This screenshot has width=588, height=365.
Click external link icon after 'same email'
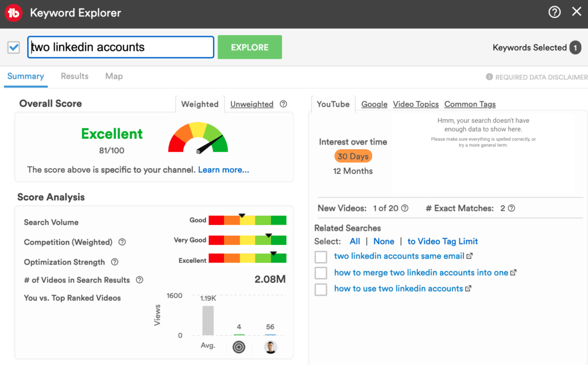470,256
